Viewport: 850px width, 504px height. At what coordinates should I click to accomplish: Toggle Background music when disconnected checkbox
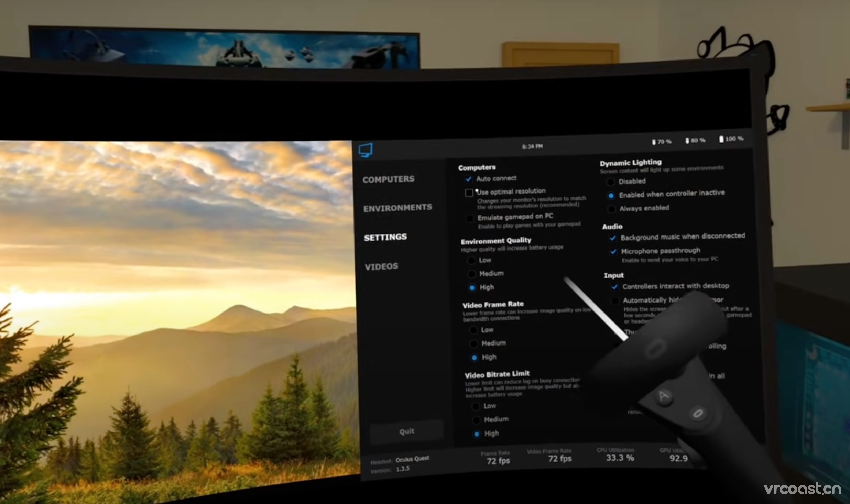[x=612, y=238]
